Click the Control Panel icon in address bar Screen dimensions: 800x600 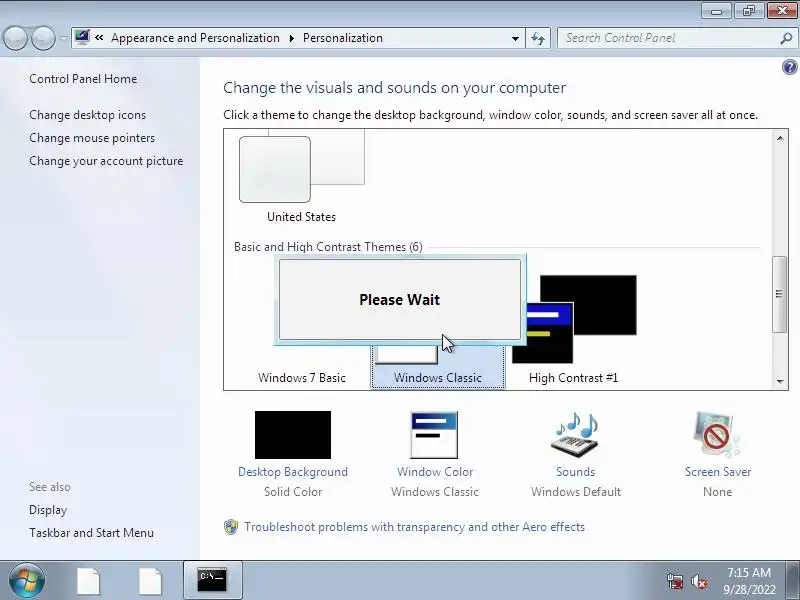[82, 38]
